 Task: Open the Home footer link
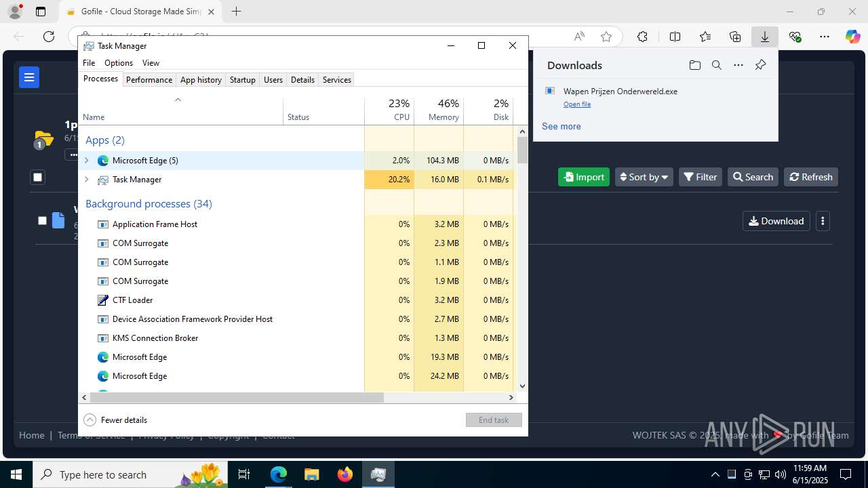pyautogui.click(x=31, y=435)
